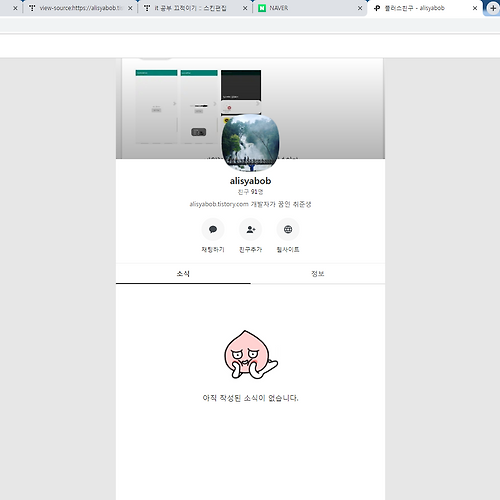Click the peach character illustration
The height and width of the screenshot is (500, 500).
[x=251, y=354]
